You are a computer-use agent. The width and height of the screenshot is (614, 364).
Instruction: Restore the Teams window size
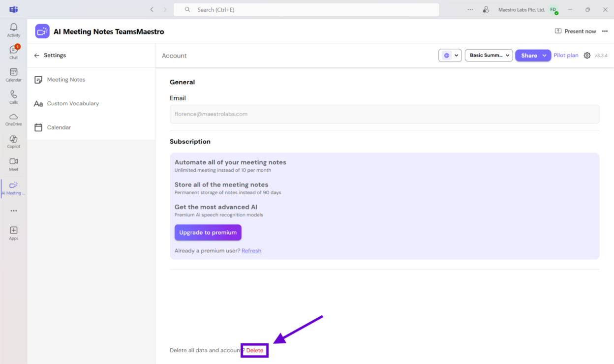(x=587, y=9)
